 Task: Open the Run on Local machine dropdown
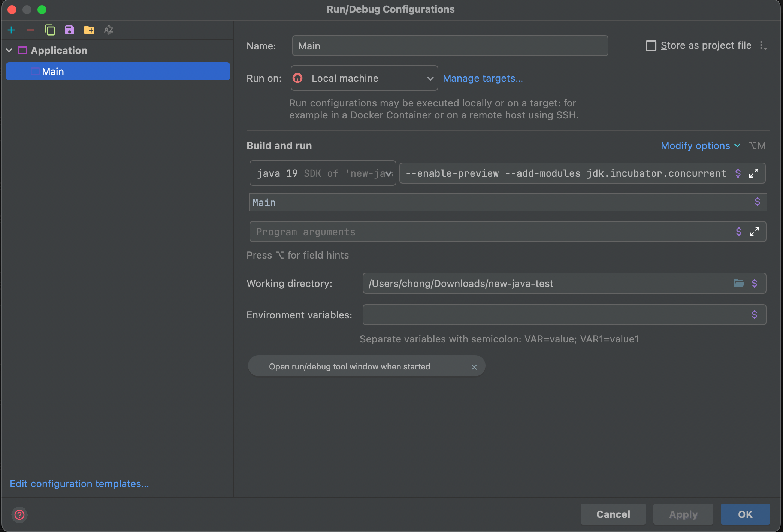[364, 78]
